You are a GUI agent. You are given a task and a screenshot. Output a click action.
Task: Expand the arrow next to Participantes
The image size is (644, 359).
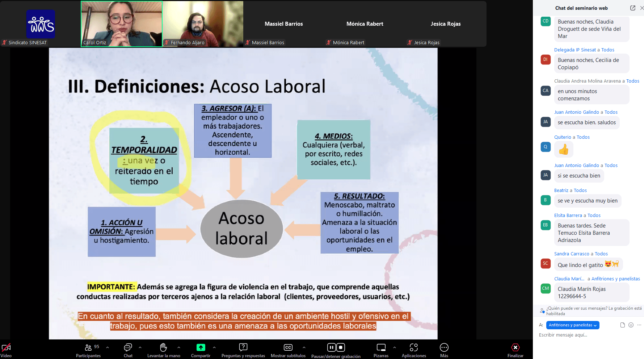pyautogui.click(x=108, y=347)
